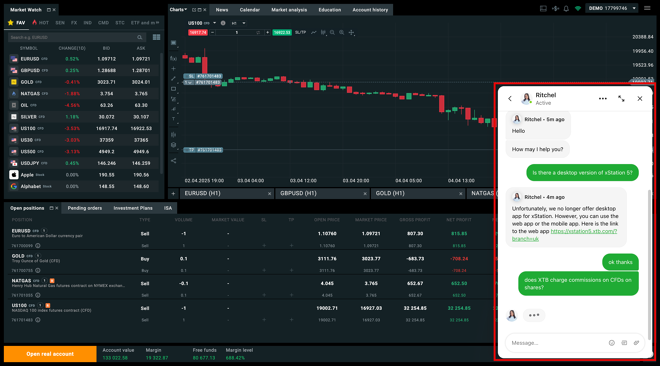660x366 pixels.
Task: Select the SILVER row in Market Watch
Action: (83, 117)
